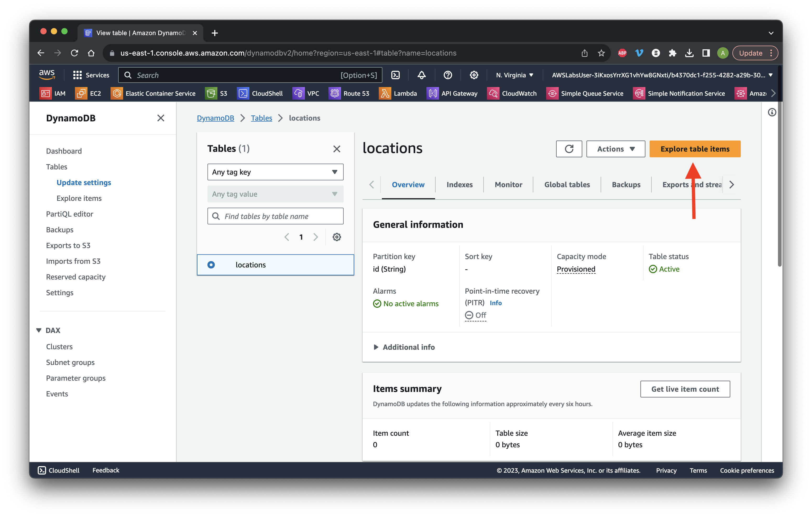
Task: Open the Lambda shortcut
Action: pos(398,94)
